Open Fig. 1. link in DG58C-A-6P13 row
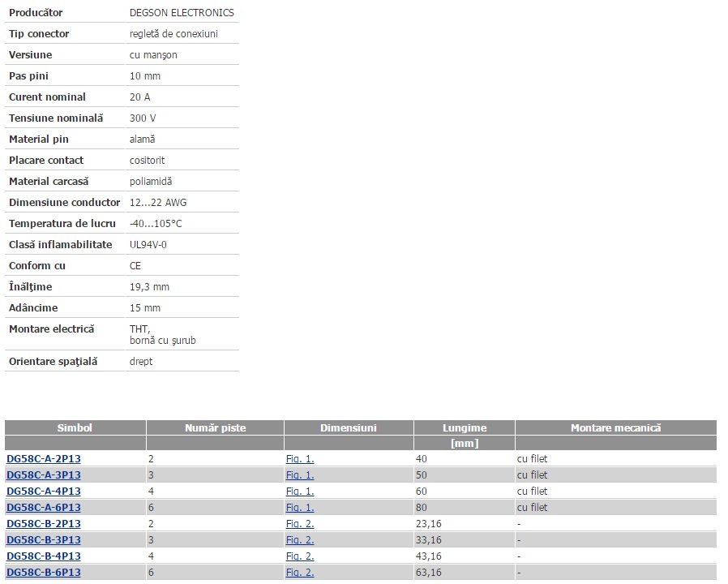The width and height of the screenshot is (728, 584). (x=300, y=508)
